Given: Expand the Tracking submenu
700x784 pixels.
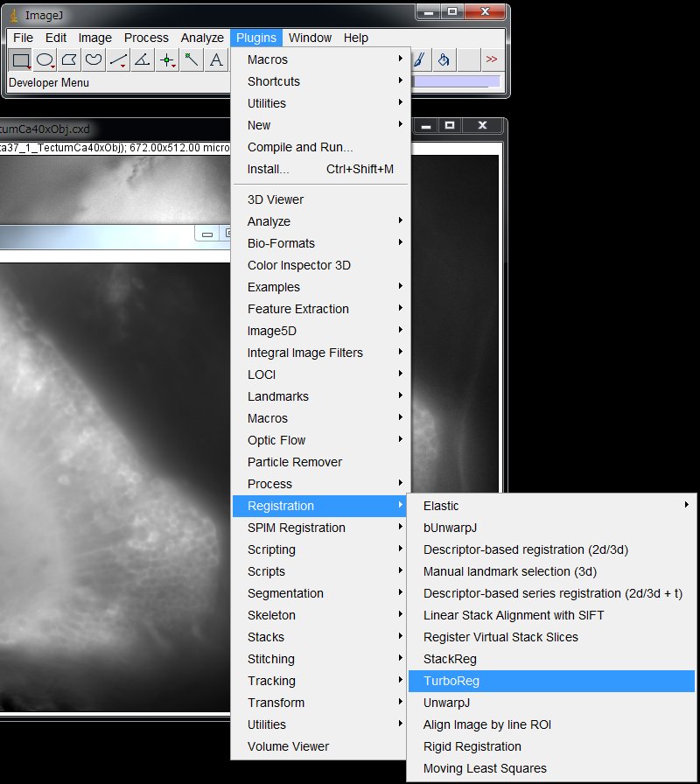Looking at the screenshot, I should [320, 681].
